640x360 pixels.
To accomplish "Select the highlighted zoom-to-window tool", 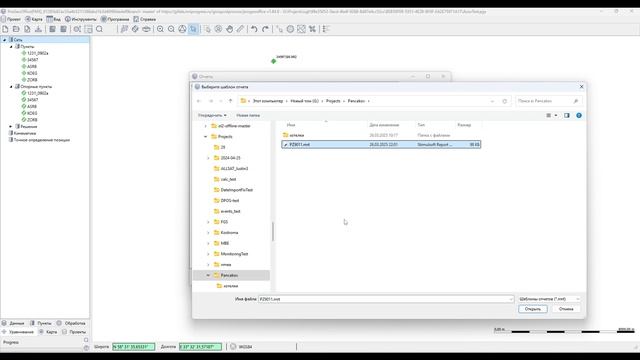I will (x=193, y=29).
